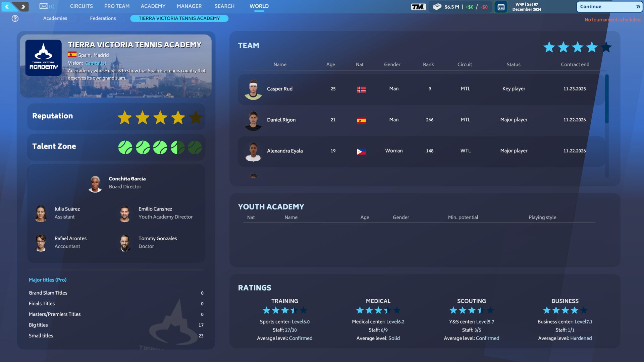Select the Casper Rud player row

(421, 89)
